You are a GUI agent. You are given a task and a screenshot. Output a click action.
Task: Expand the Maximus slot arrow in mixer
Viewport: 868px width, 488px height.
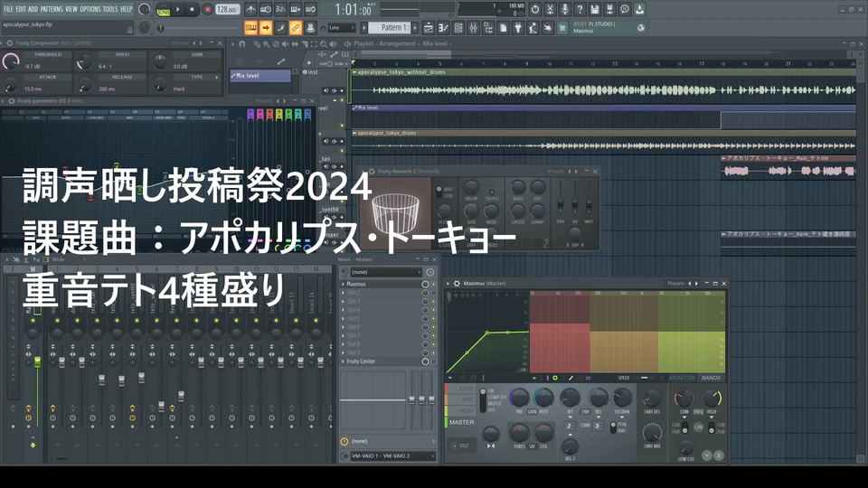(x=344, y=284)
